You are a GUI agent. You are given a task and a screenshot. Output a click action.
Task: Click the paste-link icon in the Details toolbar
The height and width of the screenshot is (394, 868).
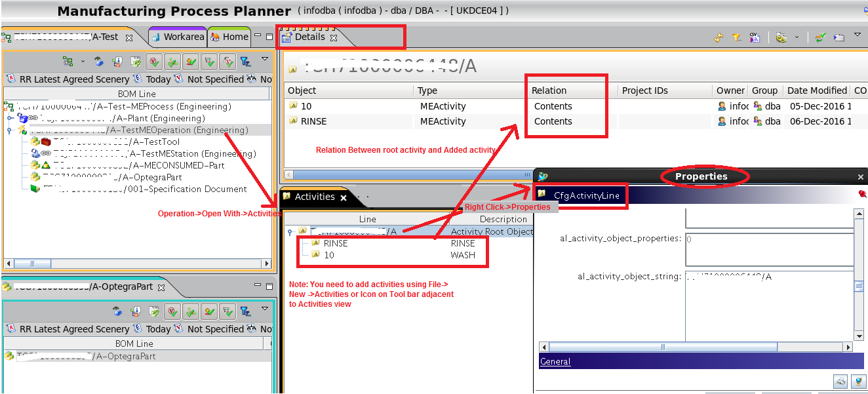click(x=780, y=37)
